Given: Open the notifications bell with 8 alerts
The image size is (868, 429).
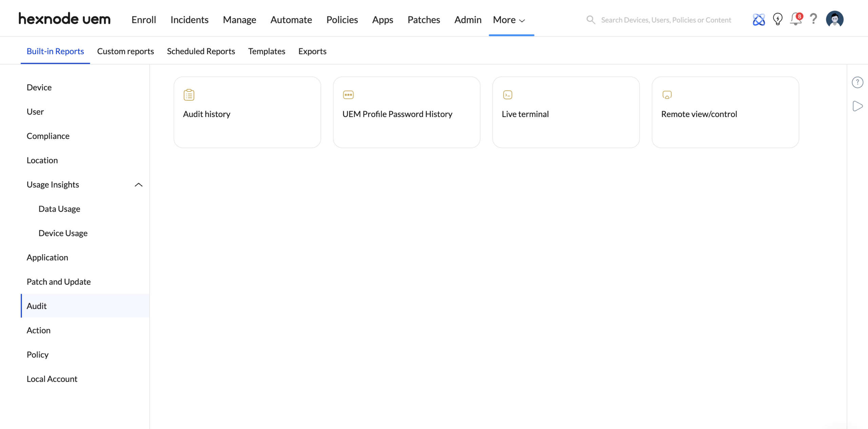Looking at the screenshot, I should [x=796, y=19].
